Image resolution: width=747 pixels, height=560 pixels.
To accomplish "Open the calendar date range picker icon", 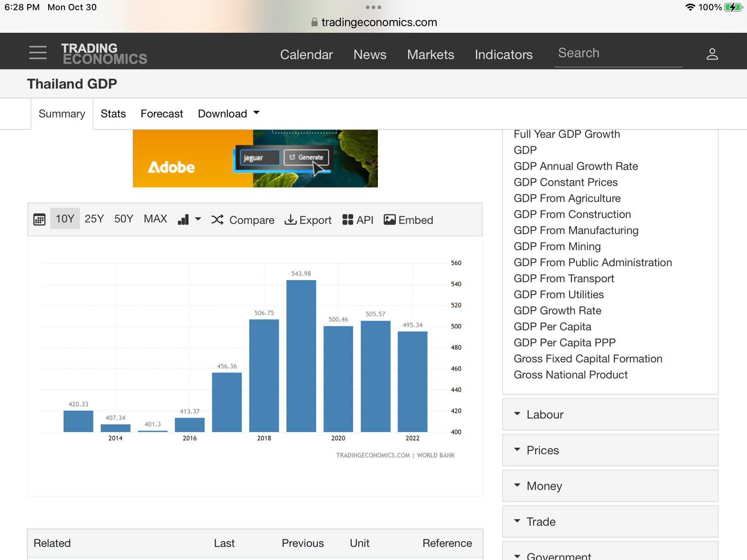I will [39, 220].
